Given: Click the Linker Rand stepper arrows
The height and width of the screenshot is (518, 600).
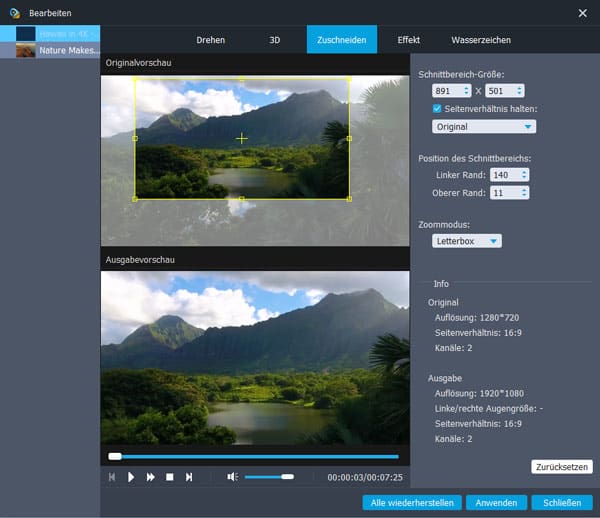Looking at the screenshot, I should 523,174.
